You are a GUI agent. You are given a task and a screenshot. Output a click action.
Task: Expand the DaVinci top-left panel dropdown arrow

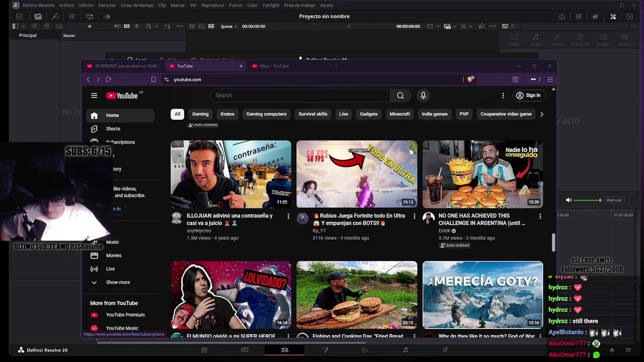19,16
